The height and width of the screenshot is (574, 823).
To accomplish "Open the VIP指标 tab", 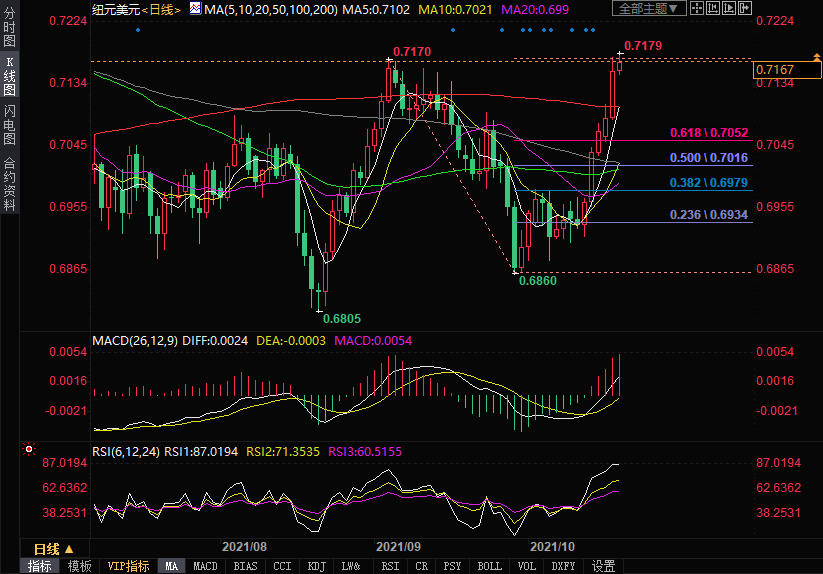I will 129,566.
